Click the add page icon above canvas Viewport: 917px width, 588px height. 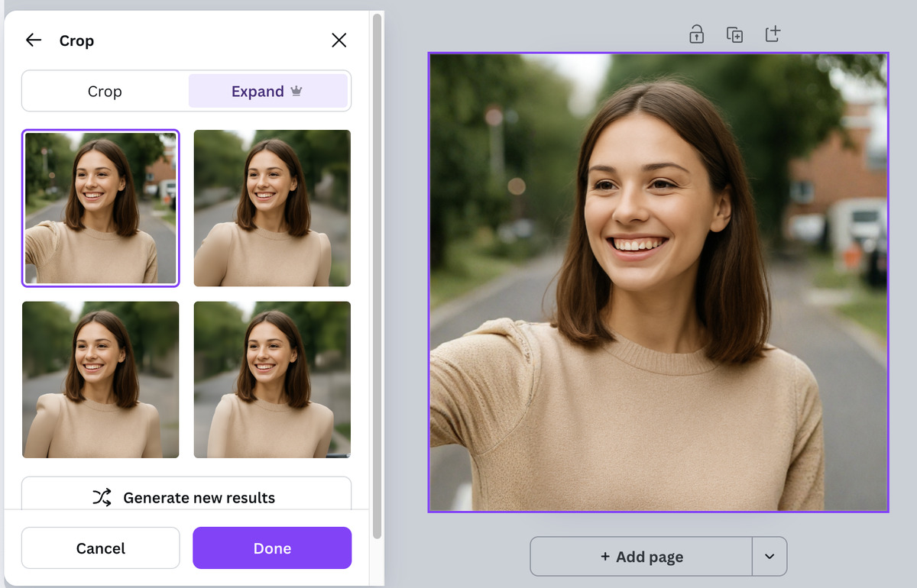[773, 34]
